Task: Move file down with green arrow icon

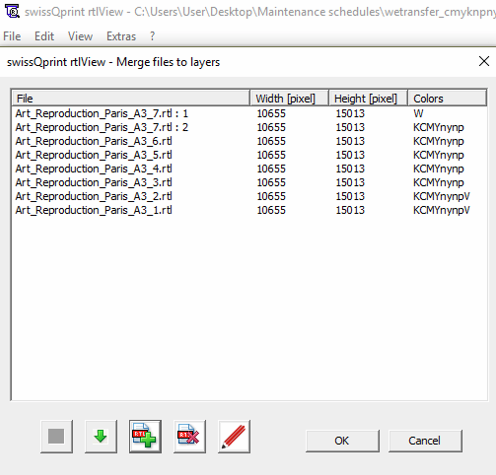Action: (101, 436)
